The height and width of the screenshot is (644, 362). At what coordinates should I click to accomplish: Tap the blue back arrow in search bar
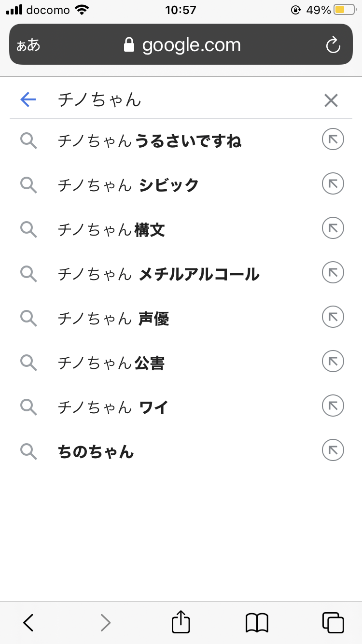click(x=28, y=100)
